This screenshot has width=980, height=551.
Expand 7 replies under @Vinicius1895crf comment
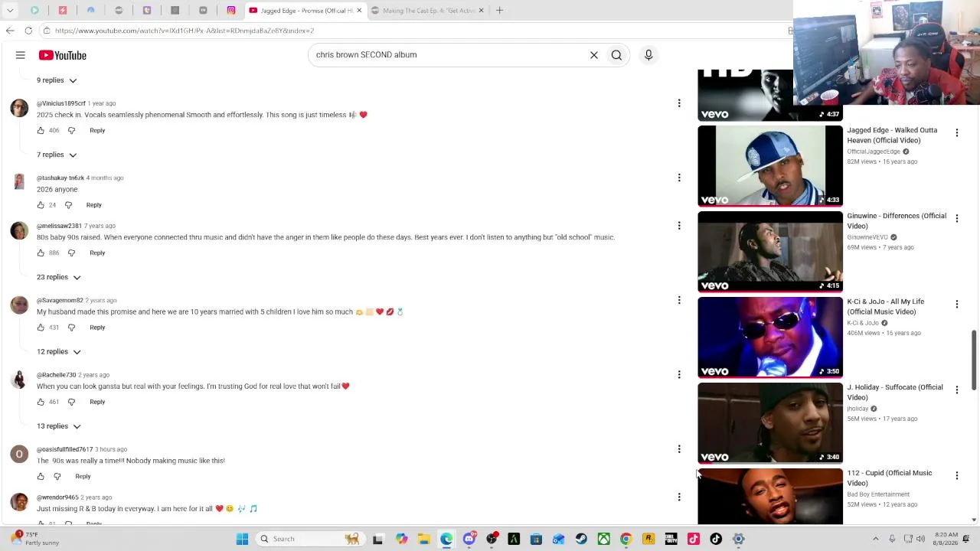tap(57, 155)
